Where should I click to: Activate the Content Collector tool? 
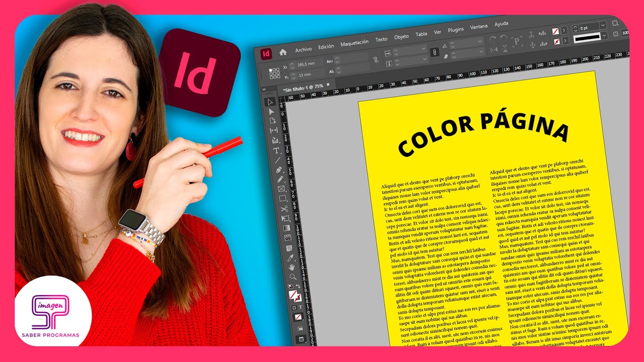click(275, 140)
